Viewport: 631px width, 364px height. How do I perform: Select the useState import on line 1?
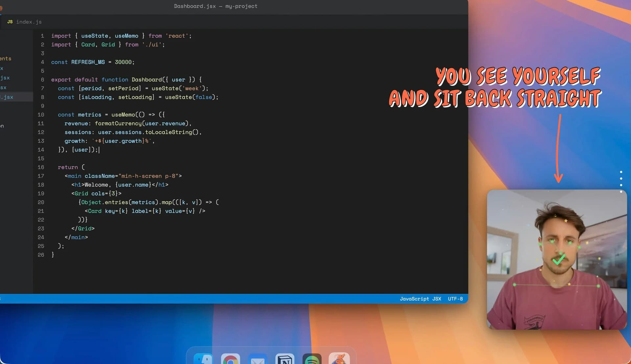pyautogui.click(x=94, y=35)
